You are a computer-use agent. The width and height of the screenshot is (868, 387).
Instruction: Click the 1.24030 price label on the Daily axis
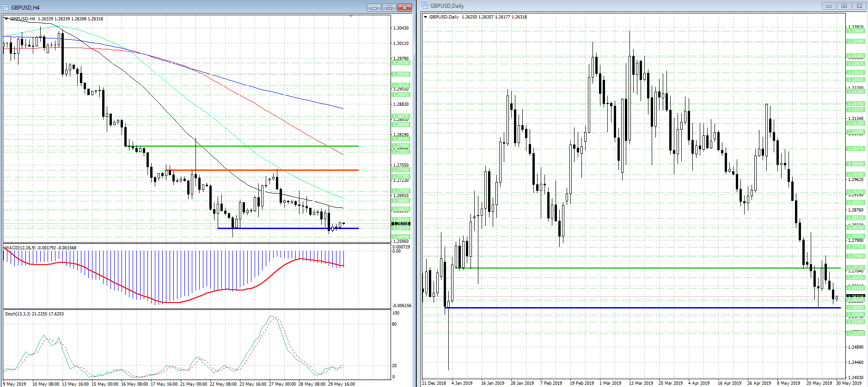pyautogui.click(x=856, y=378)
